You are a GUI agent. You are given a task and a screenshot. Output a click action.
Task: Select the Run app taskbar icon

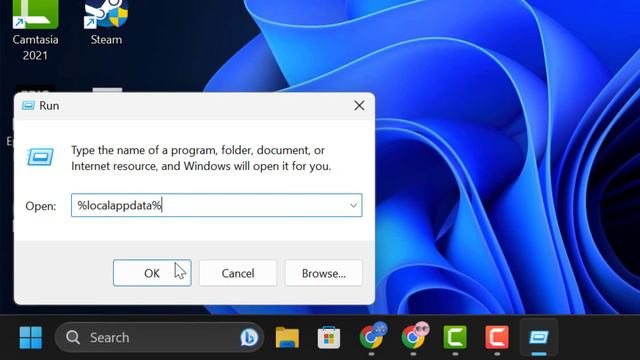(539, 338)
